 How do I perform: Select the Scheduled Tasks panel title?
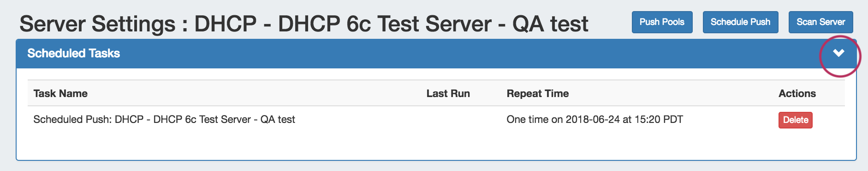point(74,54)
